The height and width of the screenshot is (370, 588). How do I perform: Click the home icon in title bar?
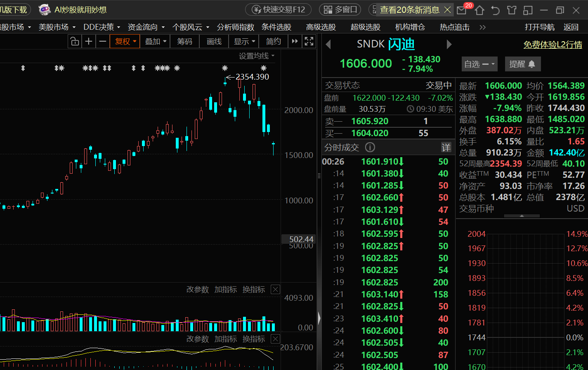coord(479,10)
